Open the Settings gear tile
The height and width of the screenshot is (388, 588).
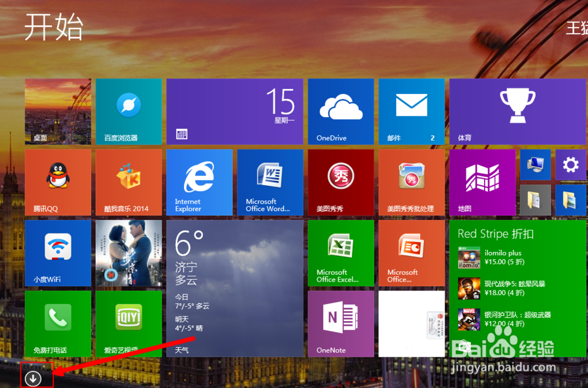[570, 166]
